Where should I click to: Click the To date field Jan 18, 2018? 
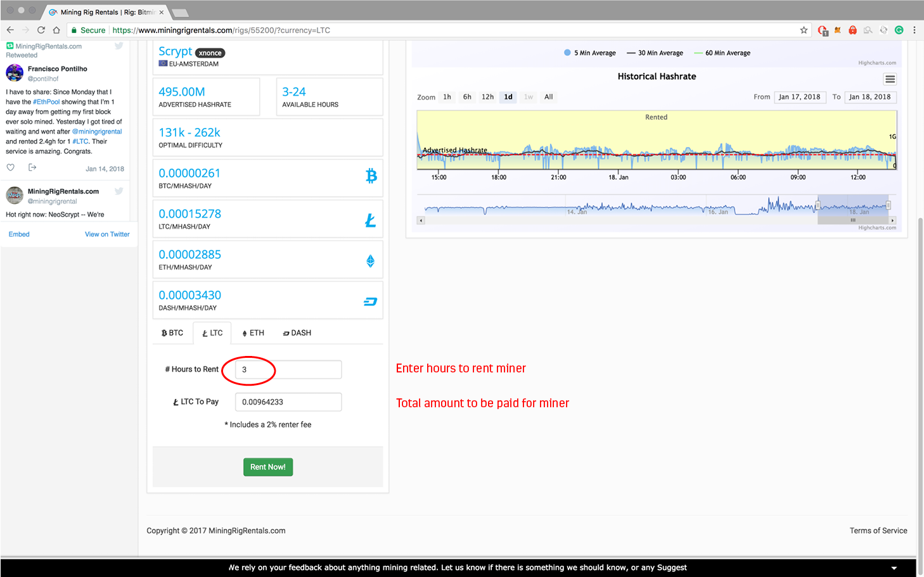(x=869, y=97)
